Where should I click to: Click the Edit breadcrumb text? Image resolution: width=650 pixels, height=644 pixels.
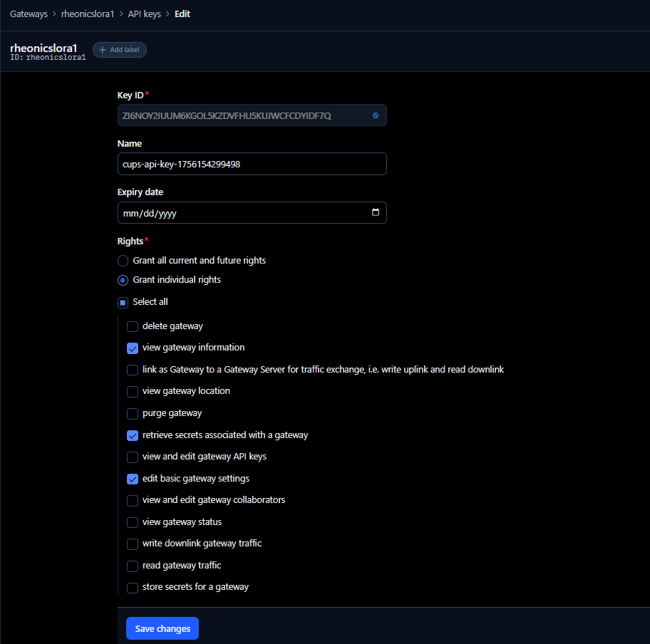tap(182, 14)
